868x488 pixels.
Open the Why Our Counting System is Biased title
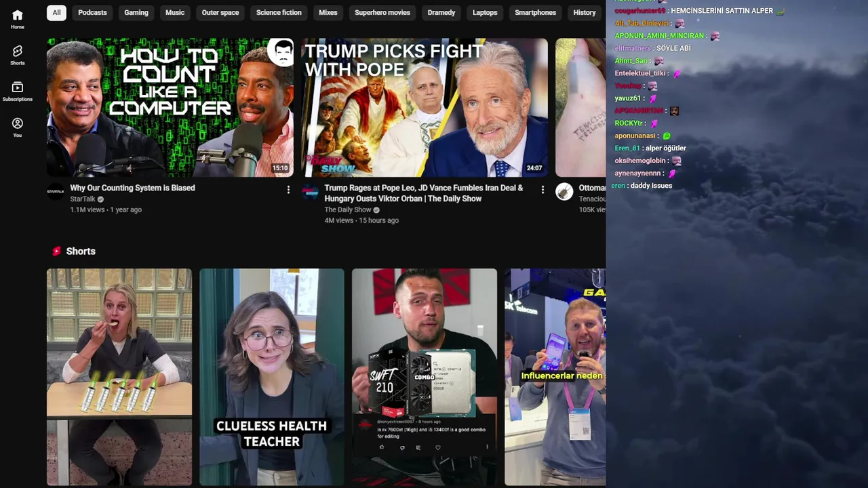132,188
